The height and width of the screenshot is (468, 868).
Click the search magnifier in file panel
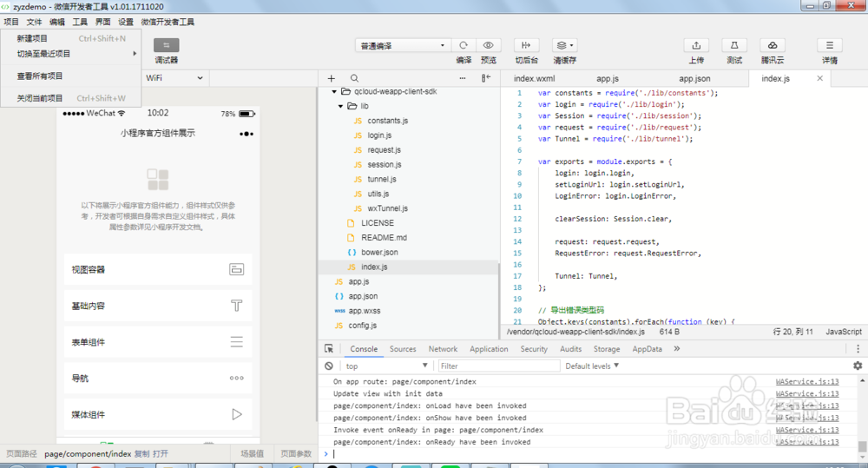(x=354, y=79)
